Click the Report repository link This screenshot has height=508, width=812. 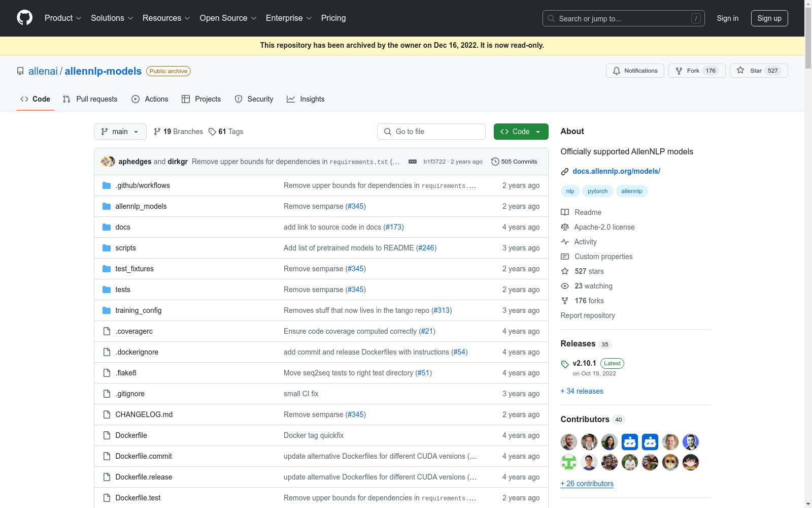588,315
